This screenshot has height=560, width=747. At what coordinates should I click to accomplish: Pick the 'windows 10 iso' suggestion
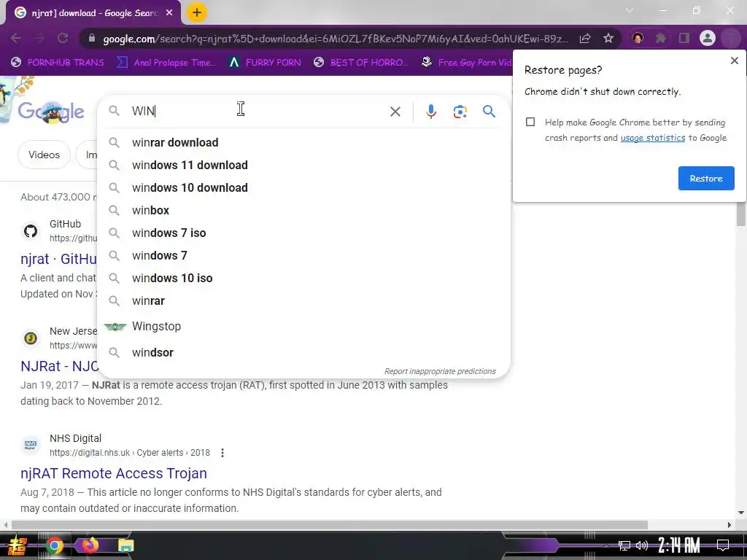303,278
